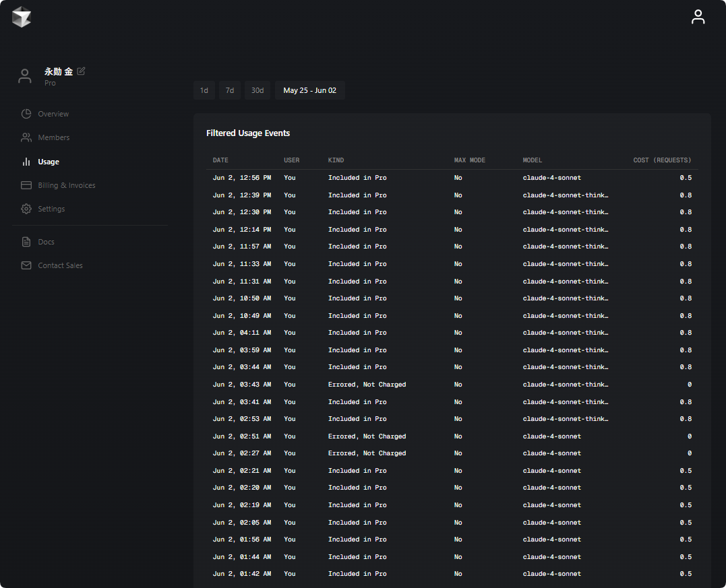This screenshot has width=726, height=588.
Task: Click You user cell in 01:42 AM row
Action: pos(290,574)
